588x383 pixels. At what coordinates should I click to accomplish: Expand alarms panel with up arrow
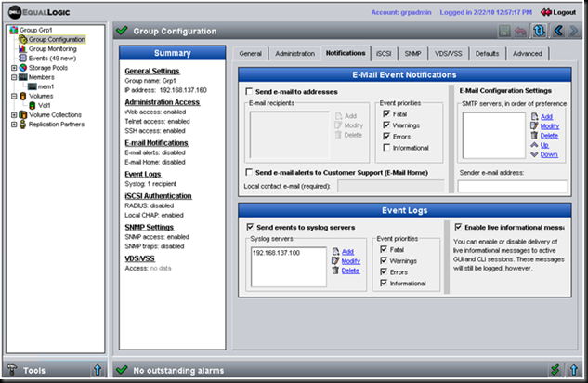574,370
